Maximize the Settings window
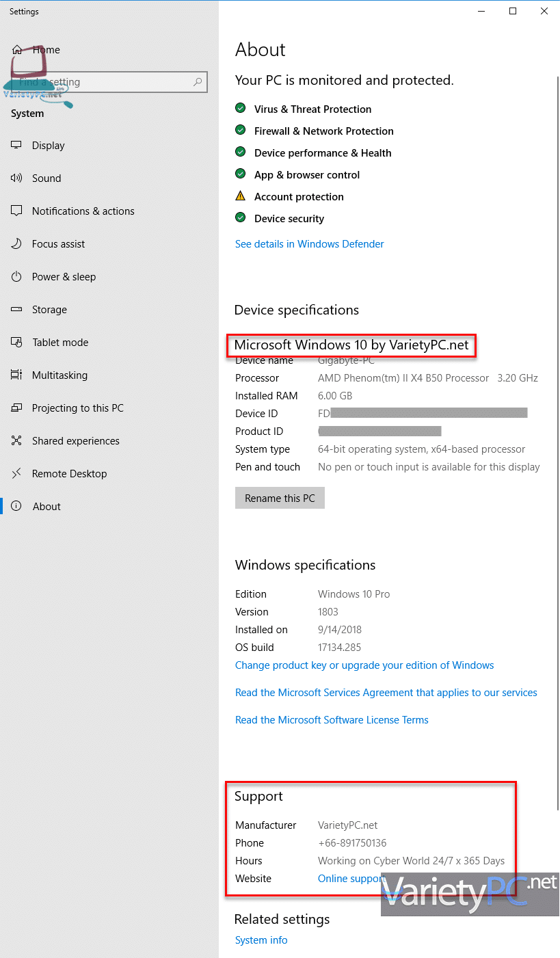The width and height of the screenshot is (560, 958). click(x=513, y=11)
